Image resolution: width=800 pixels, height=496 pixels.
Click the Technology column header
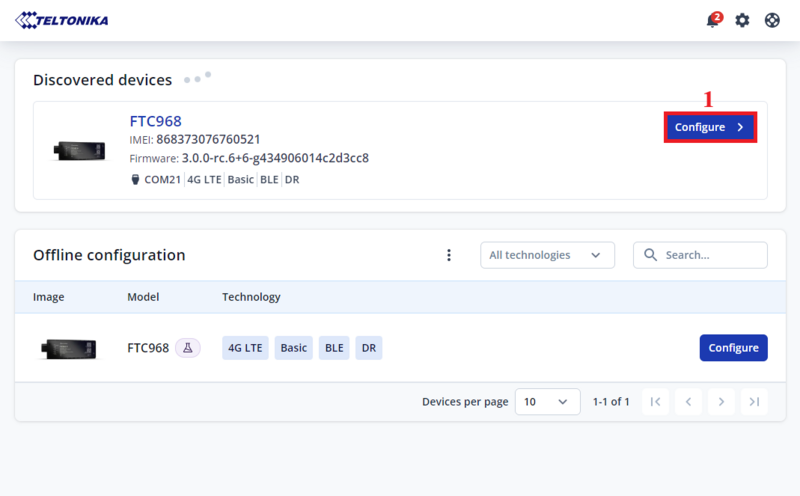pyautogui.click(x=251, y=297)
